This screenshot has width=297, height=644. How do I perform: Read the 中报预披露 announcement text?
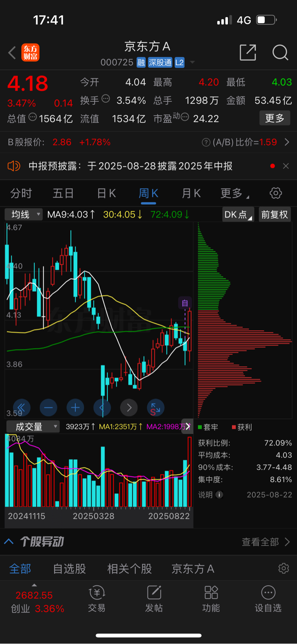point(130,166)
